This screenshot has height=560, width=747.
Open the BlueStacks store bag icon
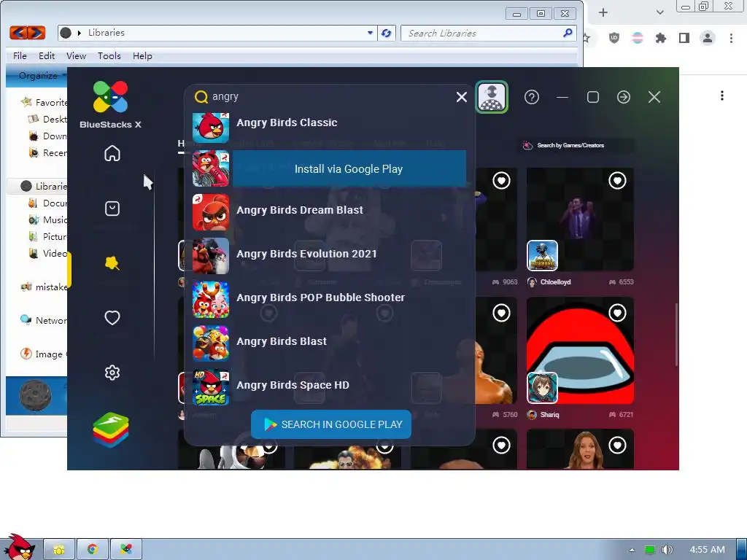(112, 209)
